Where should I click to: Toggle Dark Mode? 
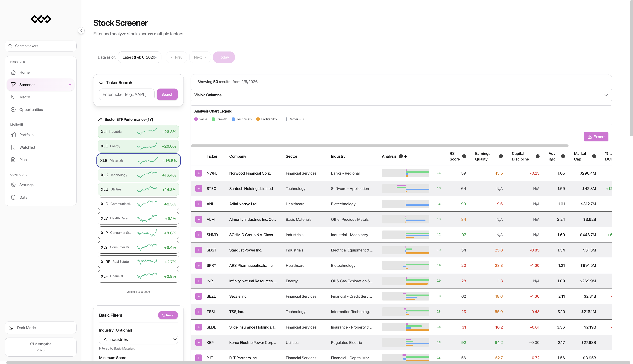pos(40,327)
